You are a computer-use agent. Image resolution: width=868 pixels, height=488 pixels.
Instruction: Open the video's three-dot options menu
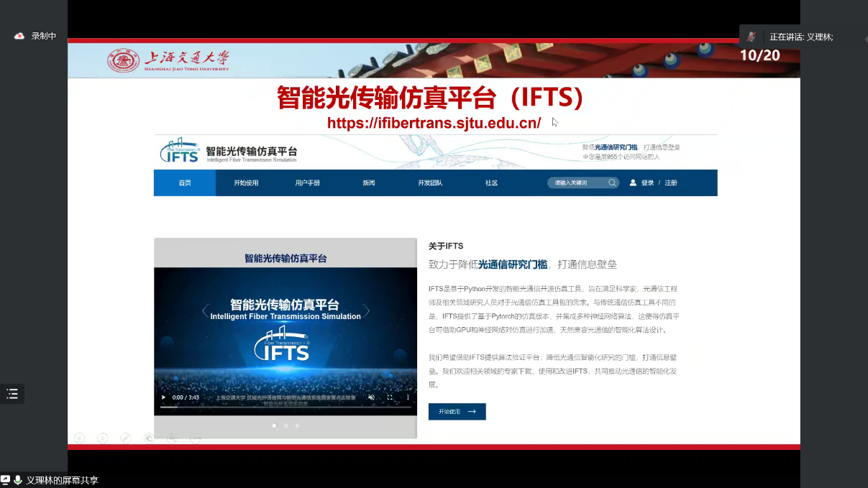tap(408, 397)
